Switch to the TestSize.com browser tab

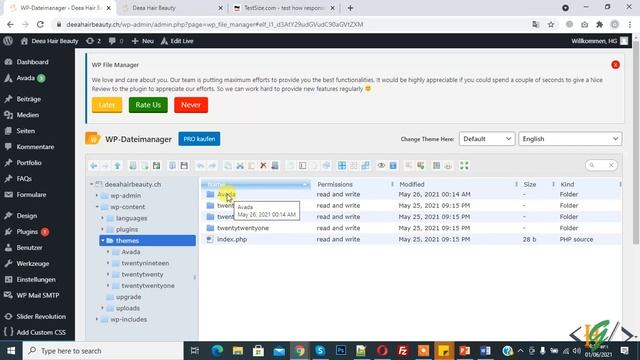point(284,8)
